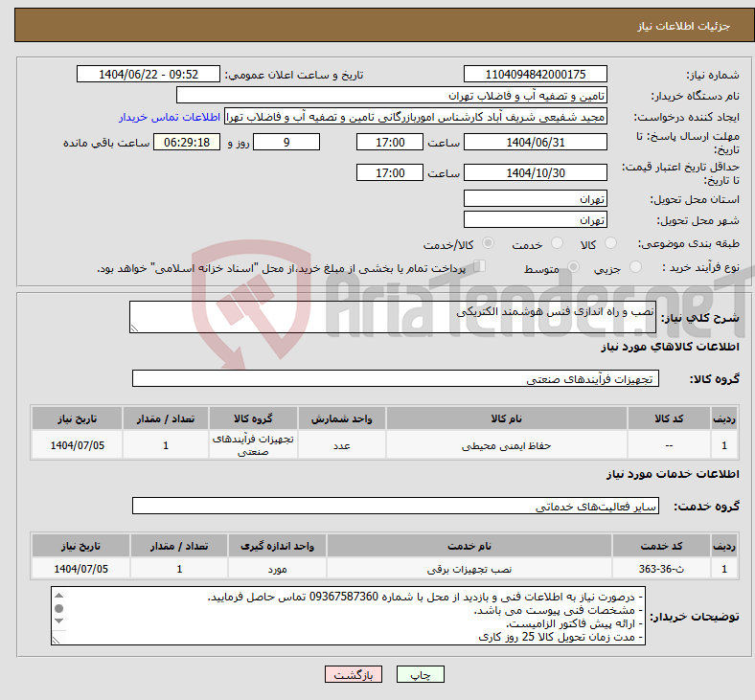
Task: Click the بازگشت back button
Action: click(x=354, y=674)
